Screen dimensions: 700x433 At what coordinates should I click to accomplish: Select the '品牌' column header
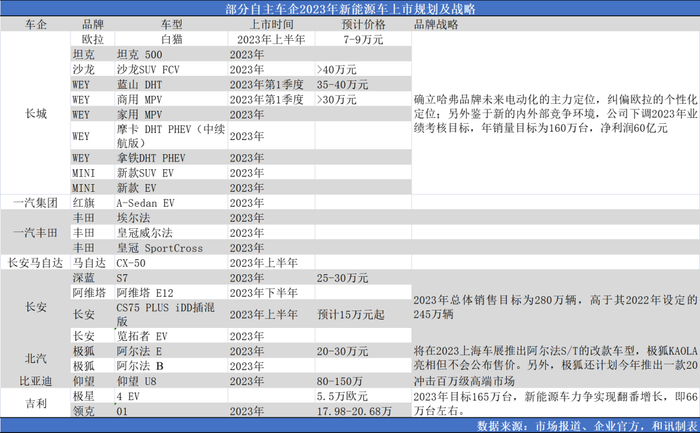point(93,24)
